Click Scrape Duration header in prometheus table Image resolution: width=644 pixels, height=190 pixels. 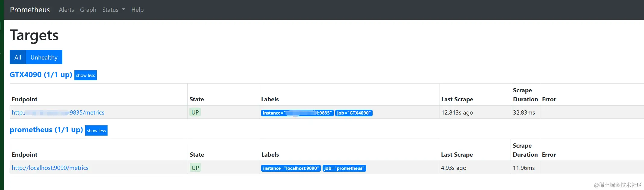pyautogui.click(x=525, y=150)
